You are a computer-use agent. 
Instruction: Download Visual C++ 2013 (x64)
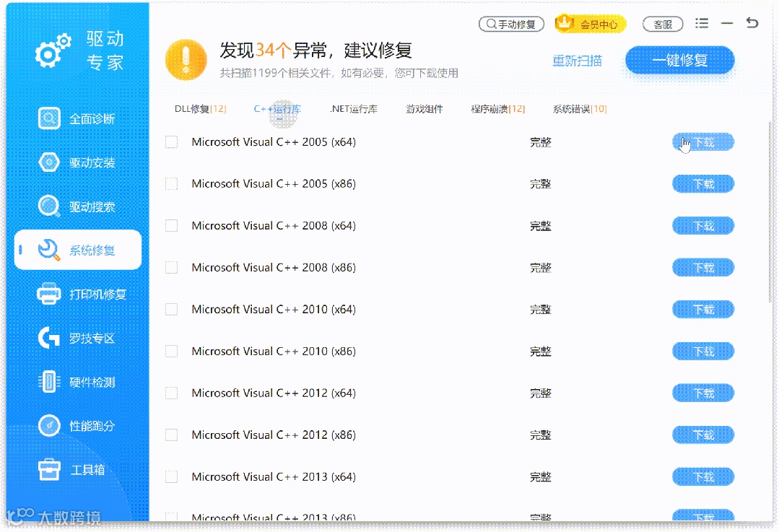[703, 477]
